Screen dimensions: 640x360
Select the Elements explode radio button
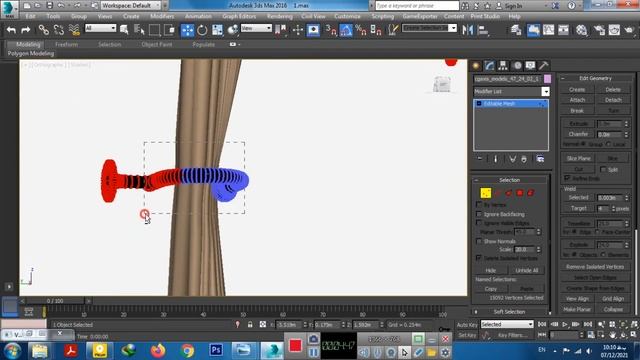click(603, 254)
